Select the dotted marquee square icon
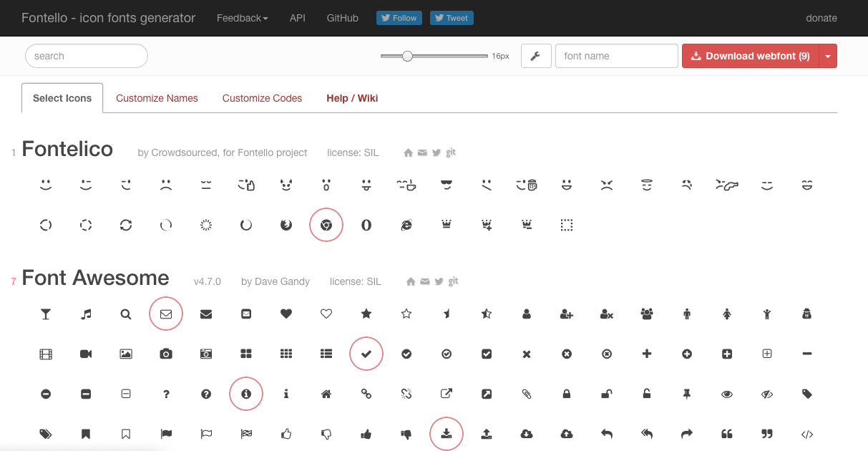Viewport: 868px width, 451px height. pos(567,225)
